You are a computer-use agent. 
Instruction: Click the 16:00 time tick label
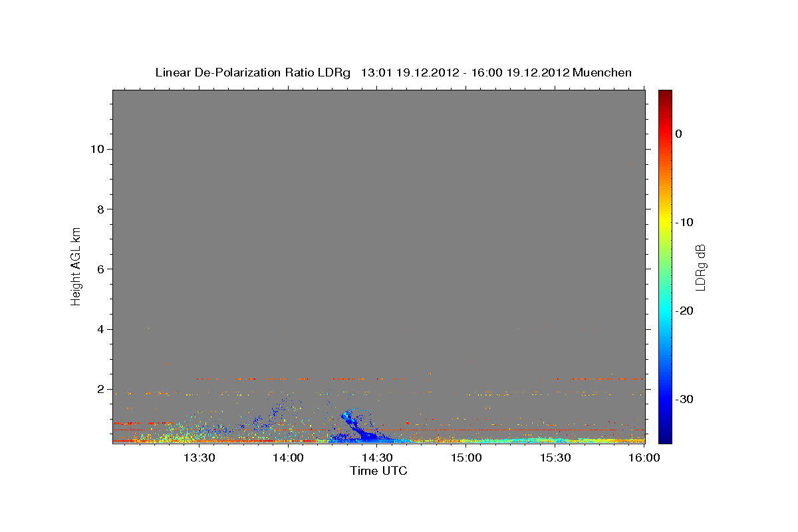(644, 458)
